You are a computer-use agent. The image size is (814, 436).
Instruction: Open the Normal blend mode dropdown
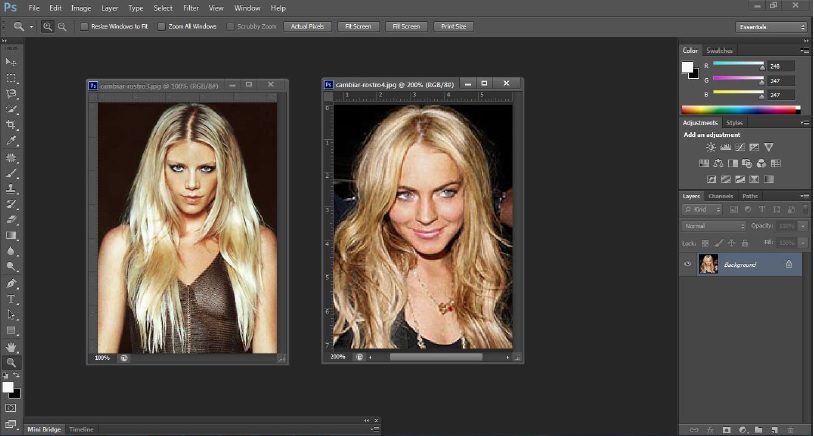tap(714, 226)
